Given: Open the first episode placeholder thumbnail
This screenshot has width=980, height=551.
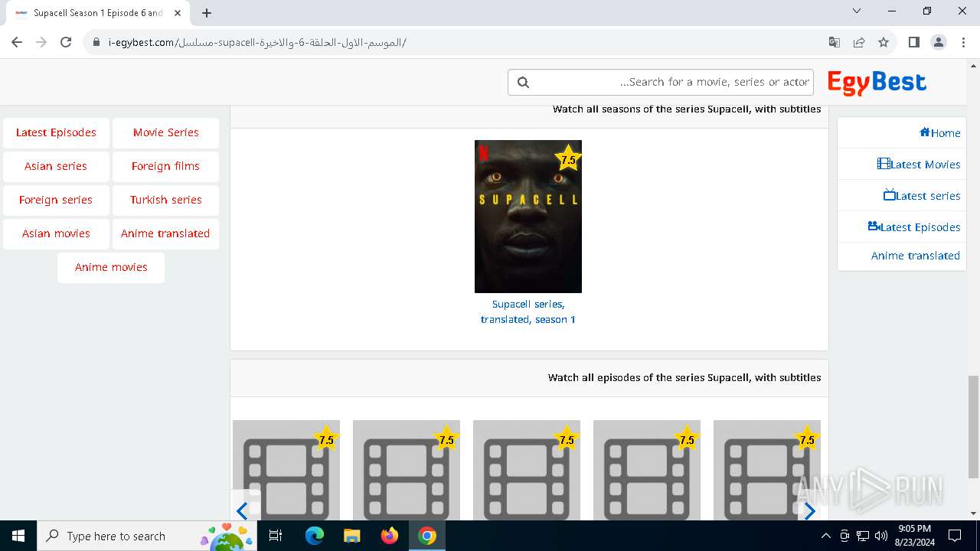Looking at the screenshot, I should 286,470.
